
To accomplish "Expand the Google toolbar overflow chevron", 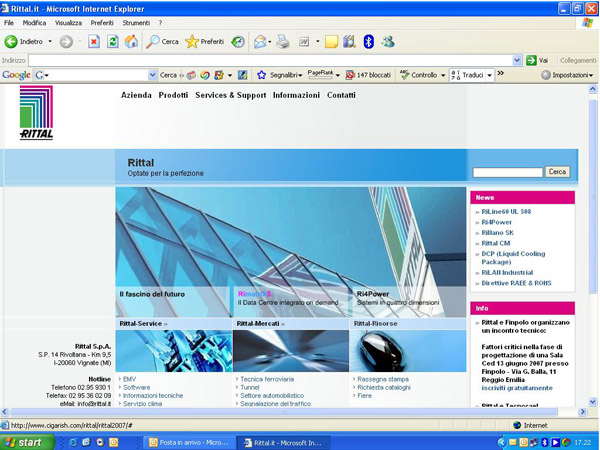I will [x=500, y=73].
